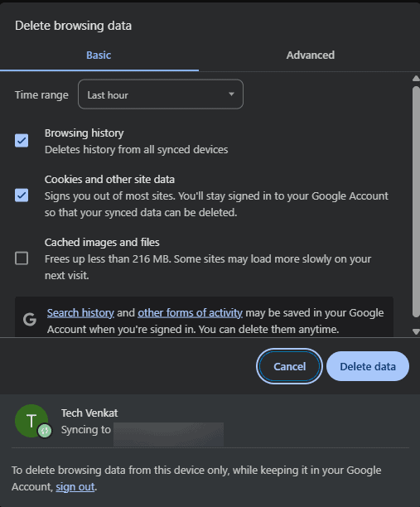The height and width of the screenshot is (507, 420).
Task: Click the Cached images and files label
Action: (x=102, y=242)
